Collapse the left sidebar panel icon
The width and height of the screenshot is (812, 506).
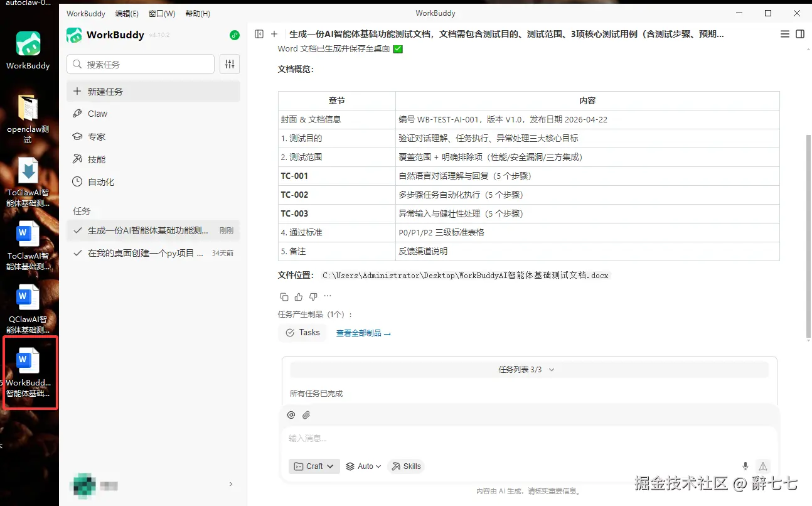pos(259,34)
